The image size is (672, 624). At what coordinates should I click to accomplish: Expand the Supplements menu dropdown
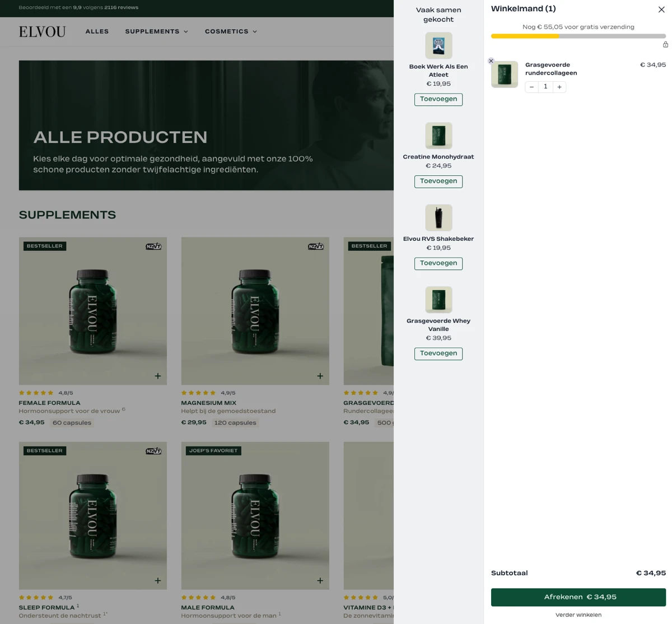[156, 31]
